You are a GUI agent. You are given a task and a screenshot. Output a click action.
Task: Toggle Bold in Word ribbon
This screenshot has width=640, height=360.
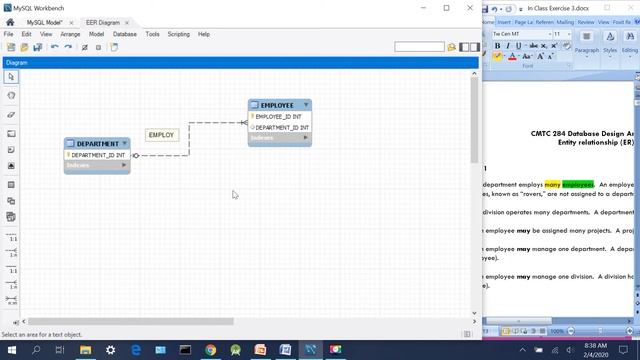(497, 46)
